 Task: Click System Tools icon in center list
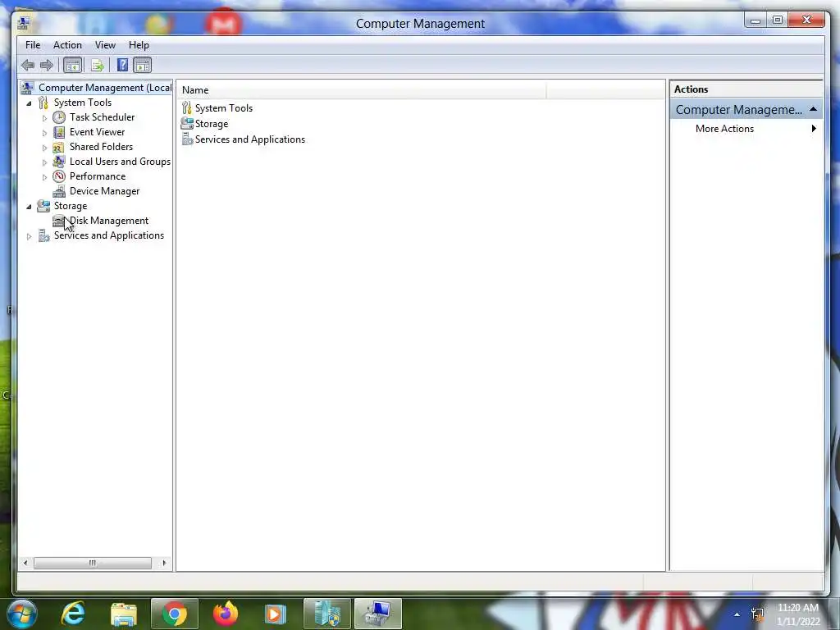(186, 108)
